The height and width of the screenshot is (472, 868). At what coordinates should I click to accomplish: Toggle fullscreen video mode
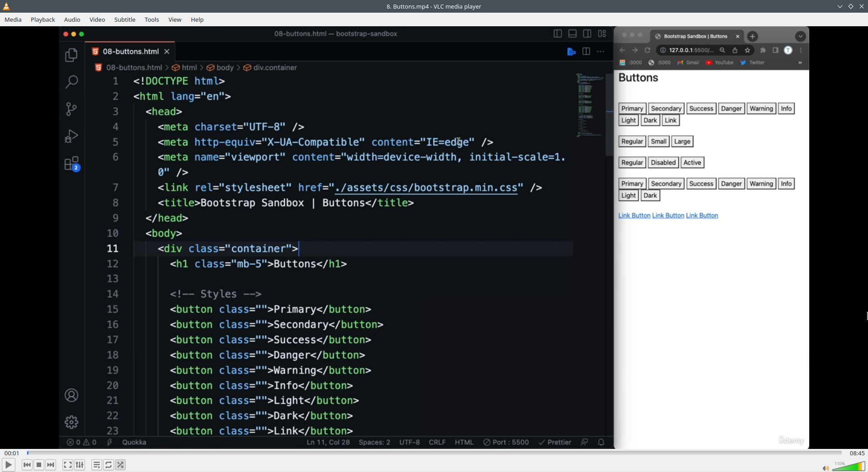[68, 465]
